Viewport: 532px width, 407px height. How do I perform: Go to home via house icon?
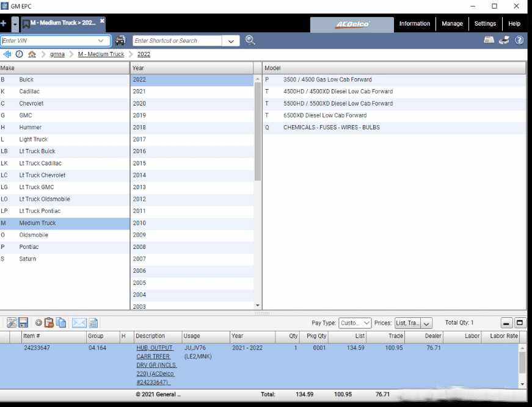coord(32,54)
